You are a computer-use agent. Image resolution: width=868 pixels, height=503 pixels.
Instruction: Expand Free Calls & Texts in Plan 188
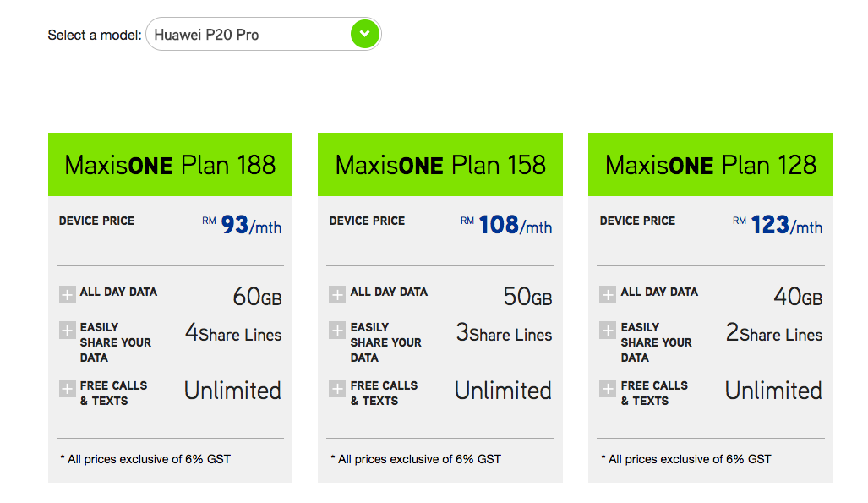click(67, 388)
